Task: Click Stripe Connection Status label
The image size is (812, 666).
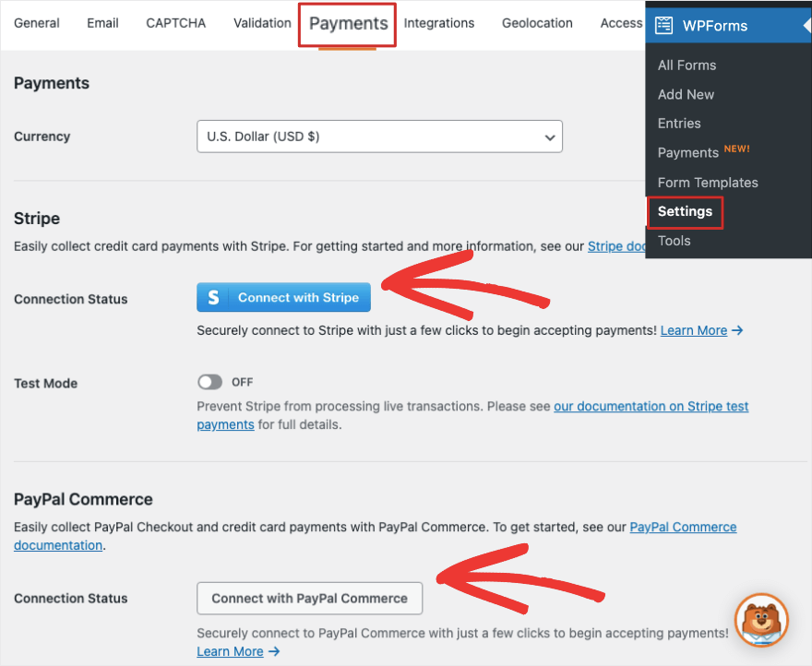Action: click(70, 300)
